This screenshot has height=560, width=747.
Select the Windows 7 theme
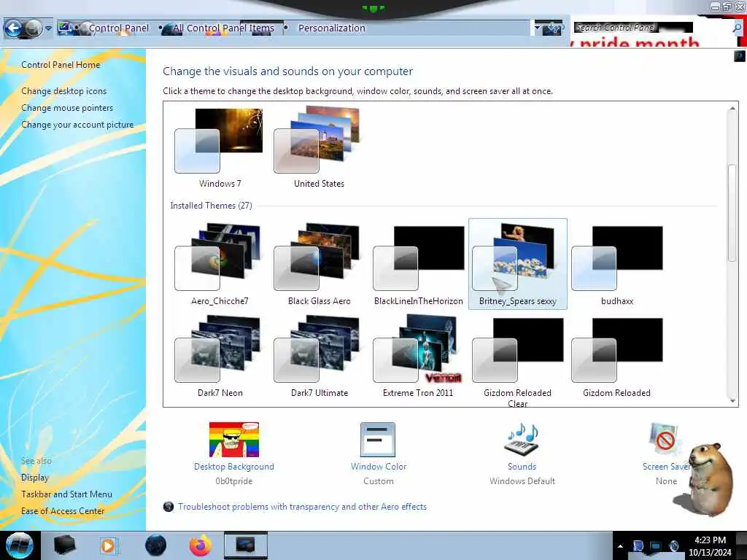[x=220, y=148]
